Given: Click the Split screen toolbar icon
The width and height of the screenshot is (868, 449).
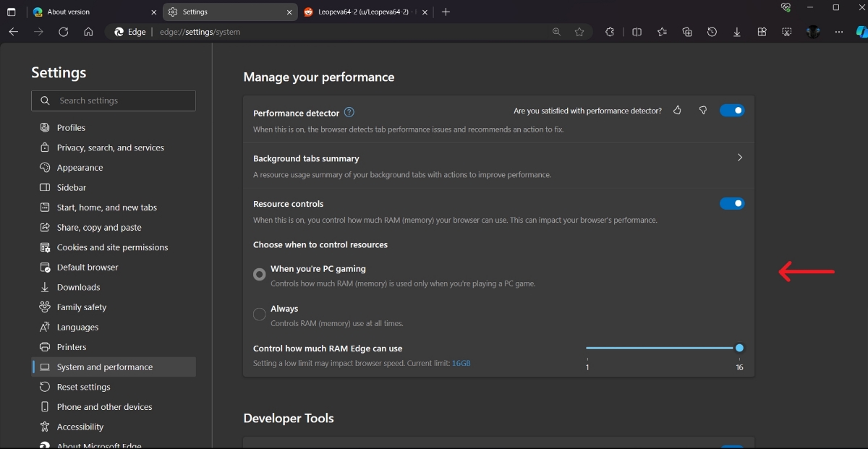Looking at the screenshot, I should click(x=637, y=32).
